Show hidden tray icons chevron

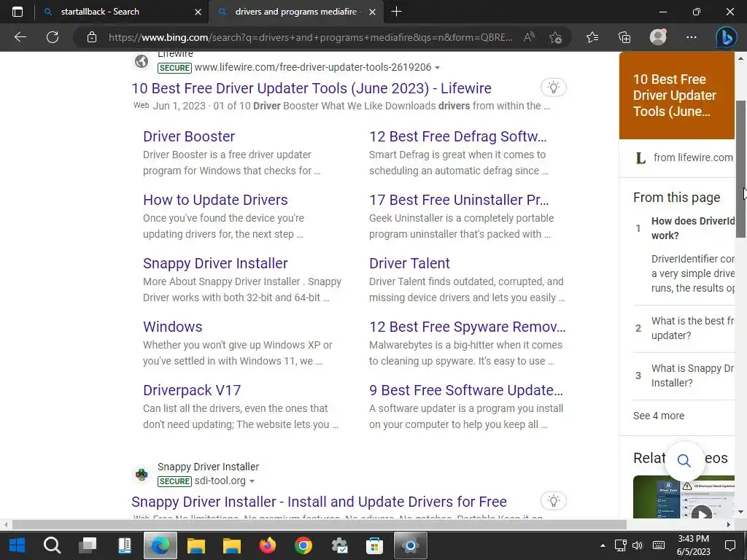603,545
